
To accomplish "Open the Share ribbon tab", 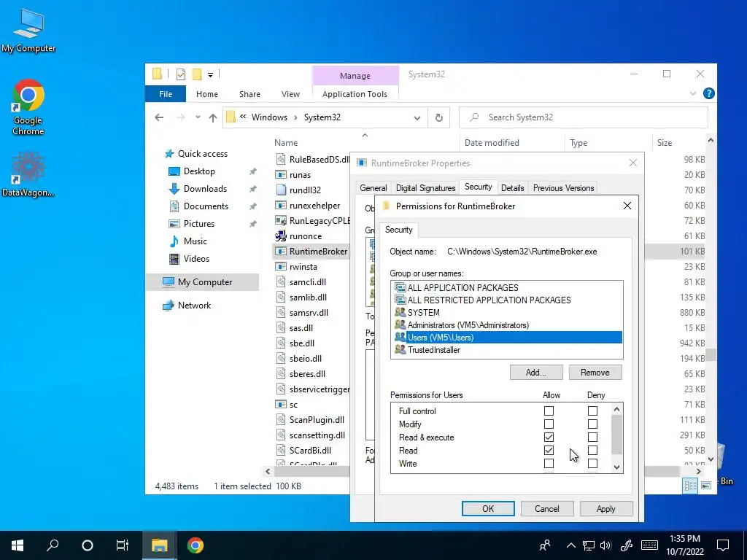I will [249, 94].
